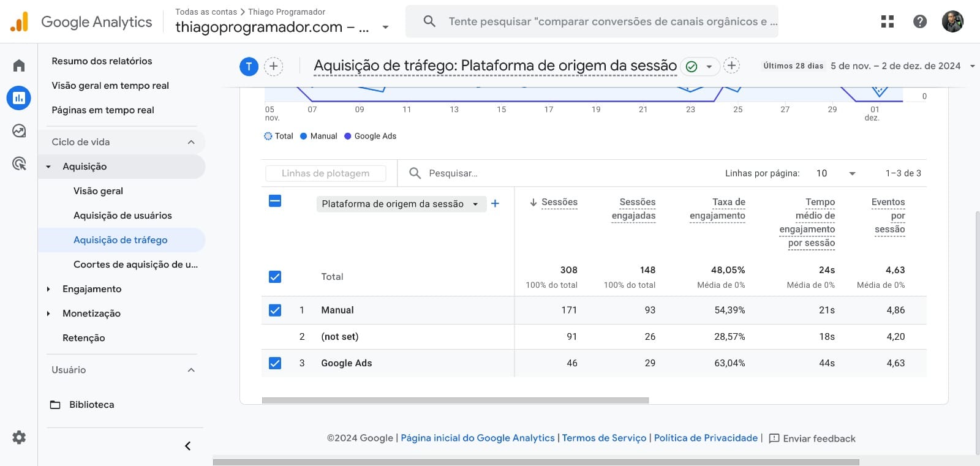Click the Enviar feedback icon
The width and height of the screenshot is (980, 466).
(774, 438)
